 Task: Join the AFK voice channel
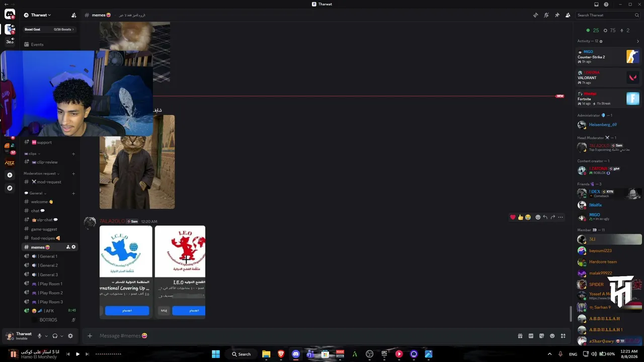click(x=49, y=311)
